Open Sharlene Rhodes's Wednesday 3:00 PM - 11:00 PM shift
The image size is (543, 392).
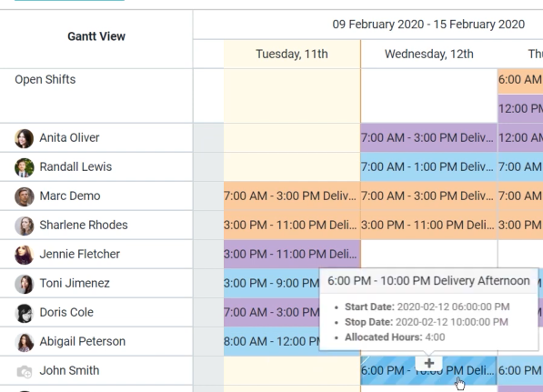[428, 225]
